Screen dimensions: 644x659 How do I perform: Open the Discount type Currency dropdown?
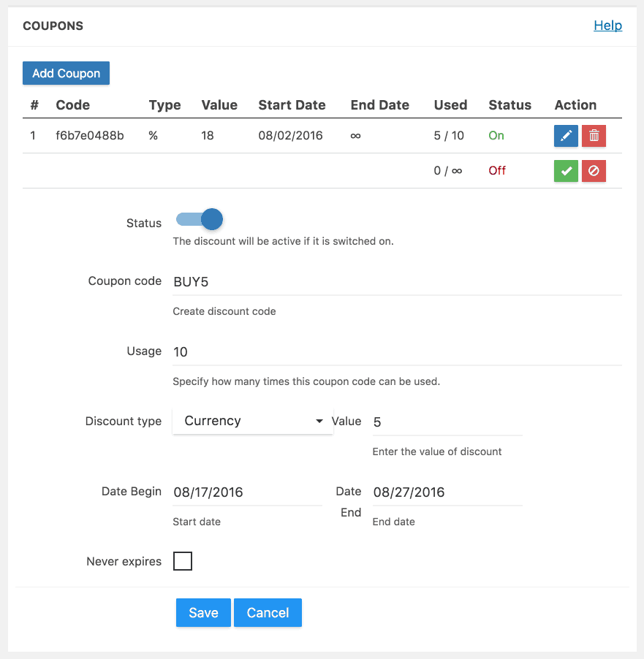coord(253,421)
